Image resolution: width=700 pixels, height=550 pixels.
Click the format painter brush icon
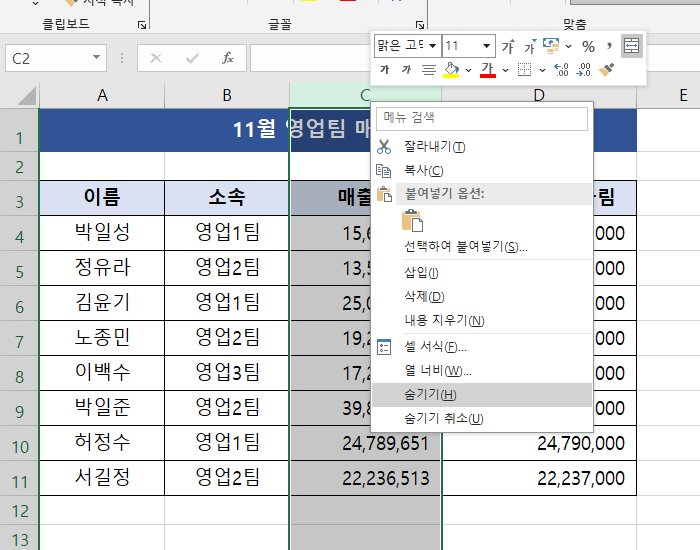606,70
